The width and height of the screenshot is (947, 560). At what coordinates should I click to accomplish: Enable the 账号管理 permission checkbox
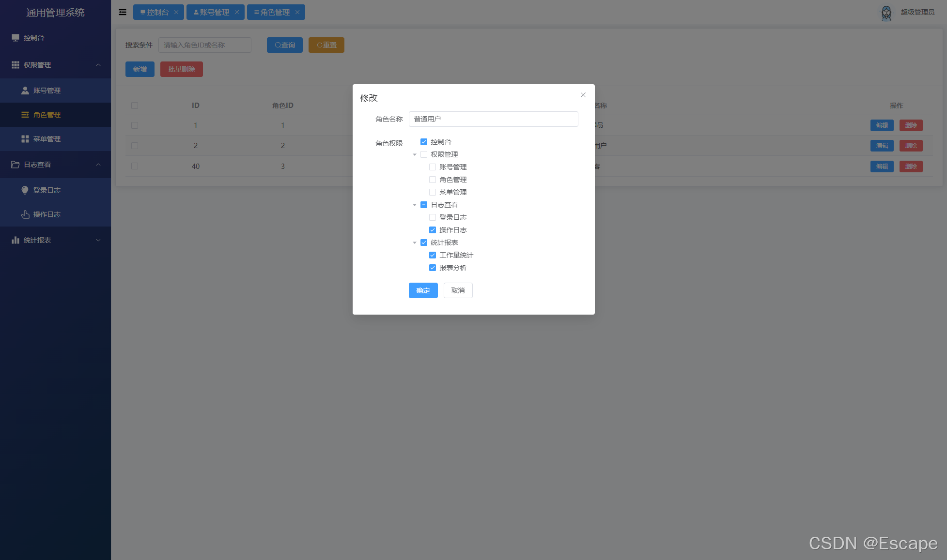(x=433, y=166)
